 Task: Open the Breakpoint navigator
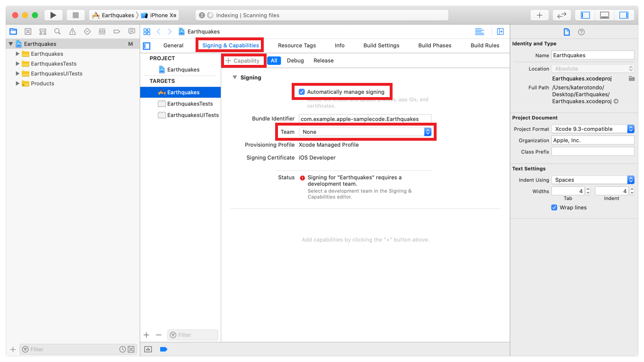click(x=116, y=32)
